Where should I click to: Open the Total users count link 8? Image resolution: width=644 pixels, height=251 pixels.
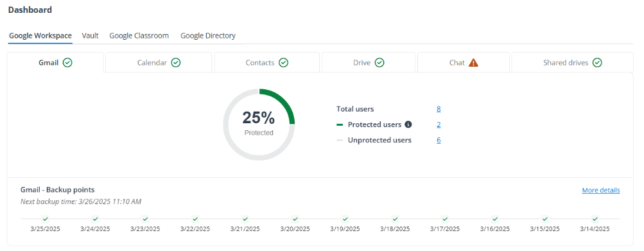(439, 109)
